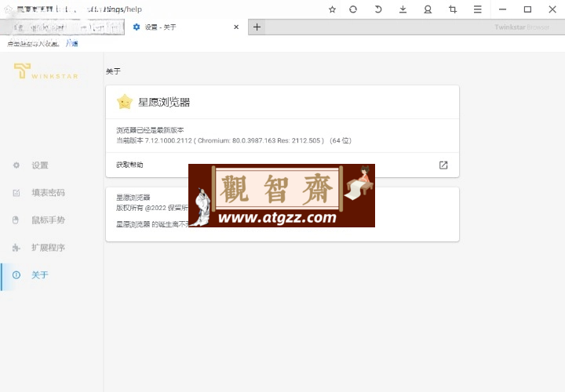The height and width of the screenshot is (392, 565).
Task: Click the 获取帮助 row label
Action: tap(129, 165)
